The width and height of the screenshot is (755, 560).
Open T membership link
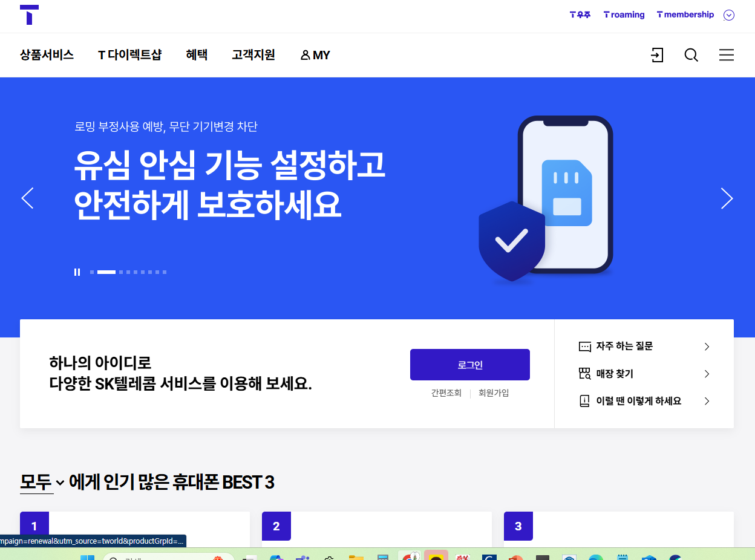tap(685, 15)
